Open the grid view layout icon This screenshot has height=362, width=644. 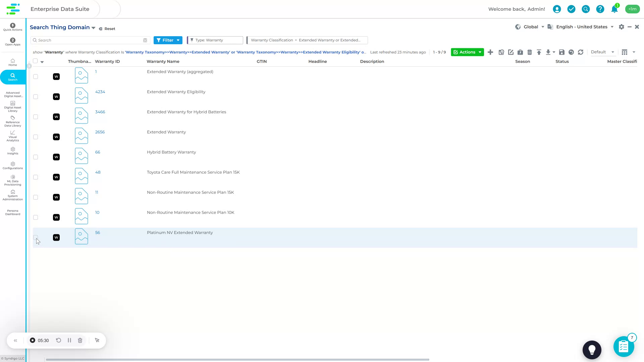(x=624, y=52)
